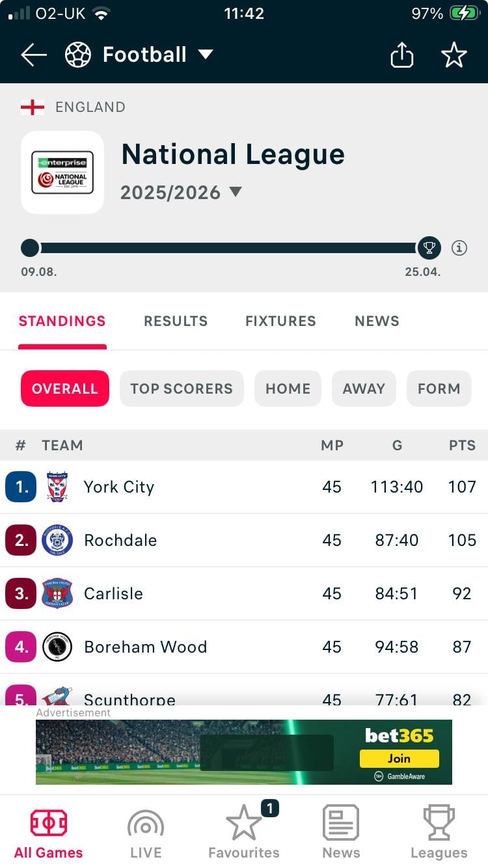
Task: Tap the info icon beside season timeline
Action: click(x=459, y=248)
